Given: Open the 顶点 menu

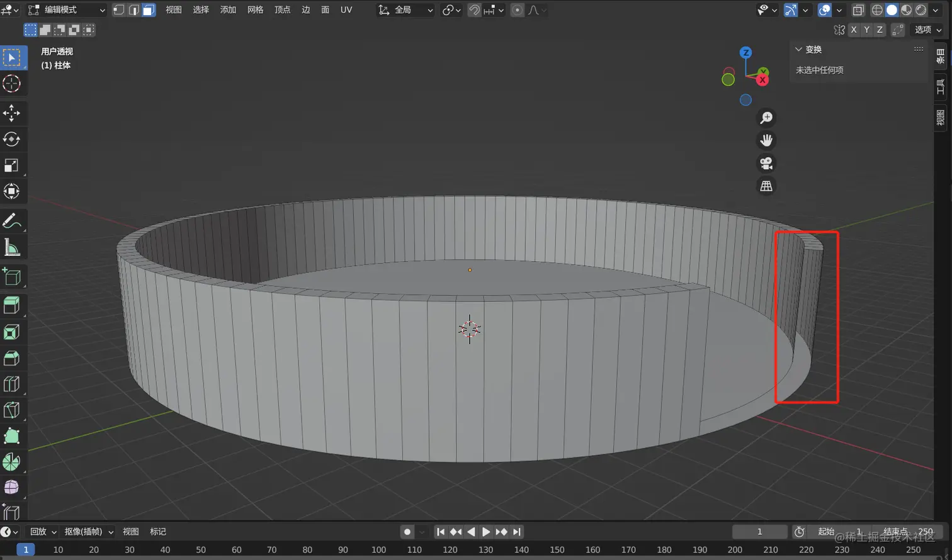Looking at the screenshot, I should point(283,9).
